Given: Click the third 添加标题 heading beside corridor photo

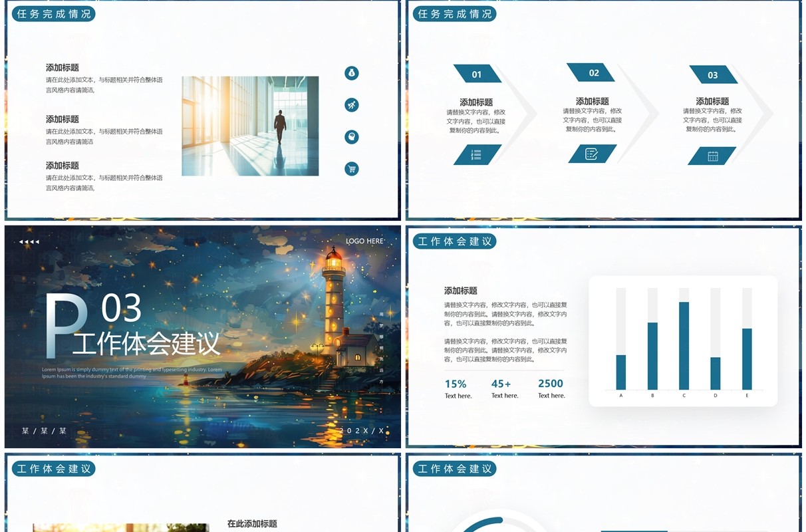Looking at the screenshot, I should [x=63, y=166].
